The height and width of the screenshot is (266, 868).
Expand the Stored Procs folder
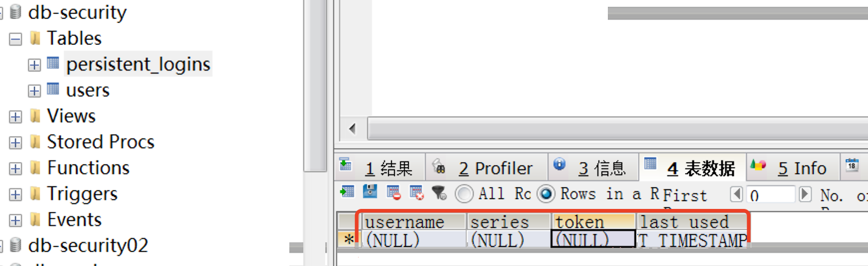[16, 143]
